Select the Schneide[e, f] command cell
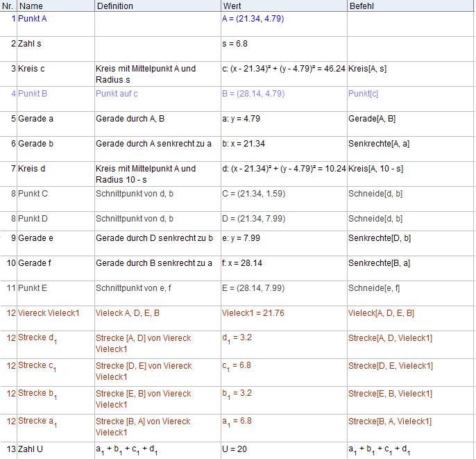This screenshot has height=459, width=476. [374, 288]
